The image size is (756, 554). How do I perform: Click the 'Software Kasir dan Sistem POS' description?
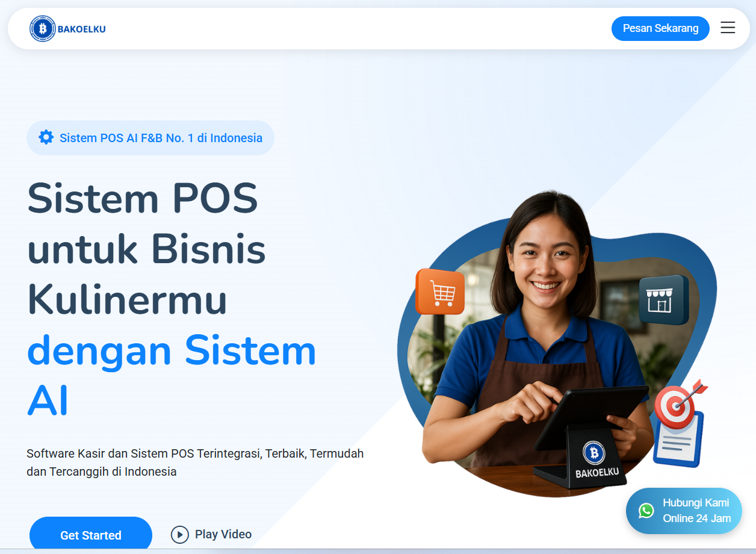(x=195, y=462)
